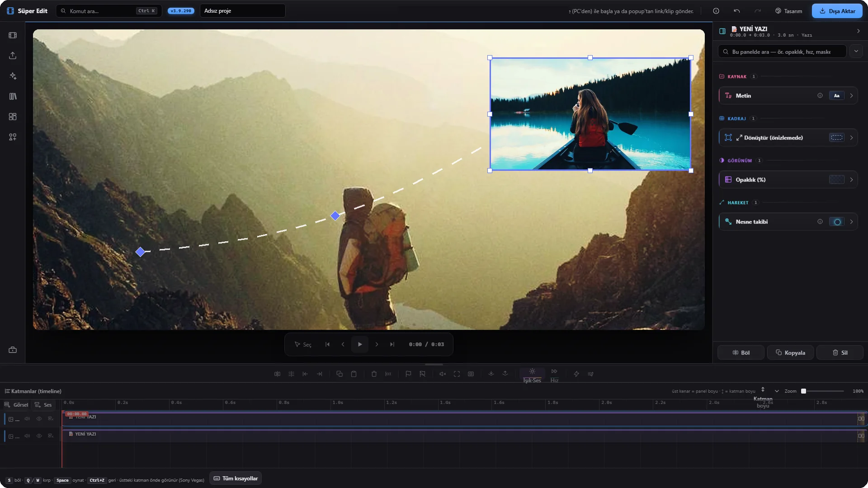Click the upload icon in left sidebar
868x488 pixels.
[x=13, y=56]
